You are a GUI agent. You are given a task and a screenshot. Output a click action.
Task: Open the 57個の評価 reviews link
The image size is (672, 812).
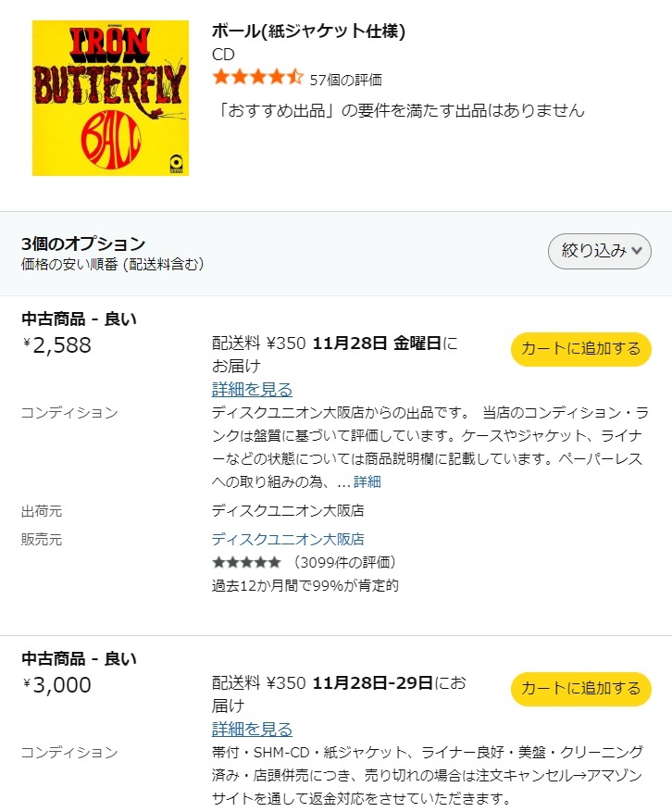[345, 79]
